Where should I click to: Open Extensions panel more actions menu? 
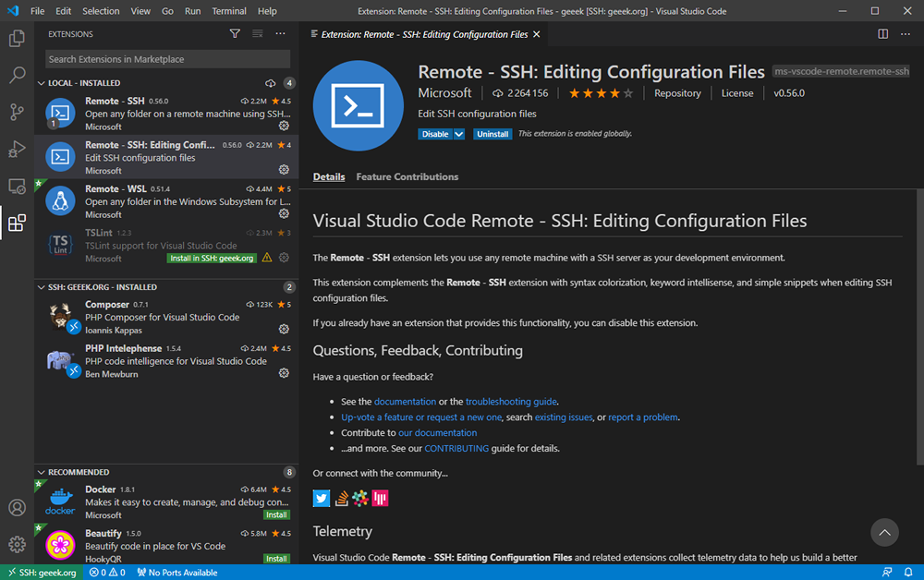coord(281,33)
